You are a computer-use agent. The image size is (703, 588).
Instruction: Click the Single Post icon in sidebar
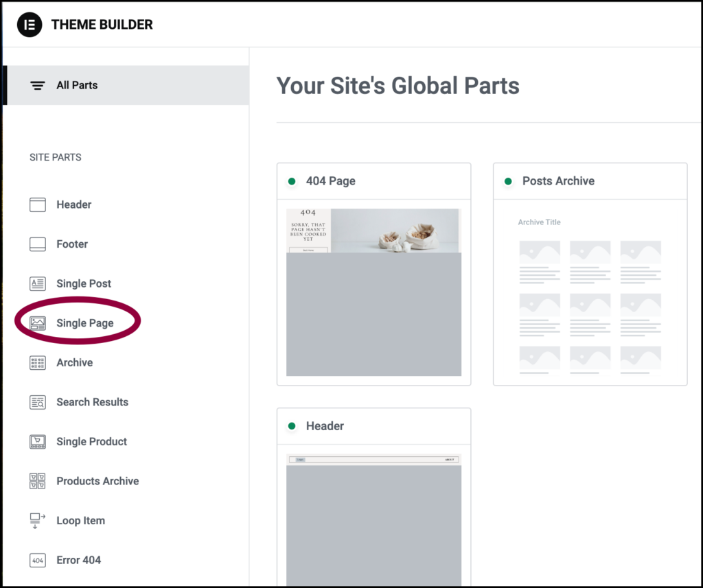pos(37,283)
